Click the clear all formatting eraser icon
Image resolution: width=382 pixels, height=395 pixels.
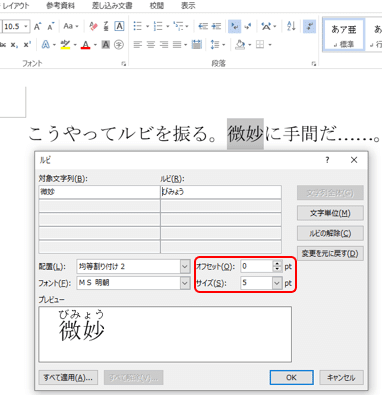94,26
